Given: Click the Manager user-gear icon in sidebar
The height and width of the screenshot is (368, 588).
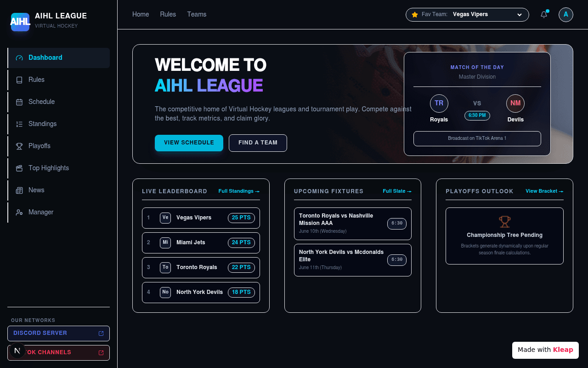Looking at the screenshot, I should click(19, 213).
